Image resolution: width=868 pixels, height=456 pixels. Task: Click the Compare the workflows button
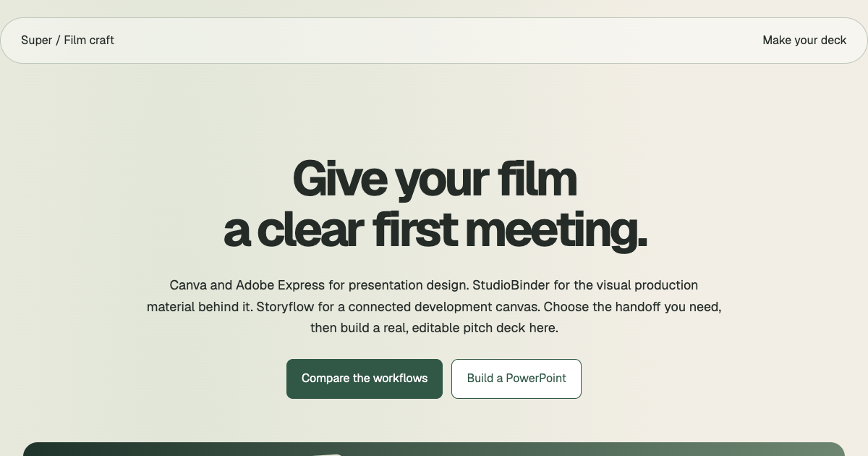click(365, 379)
